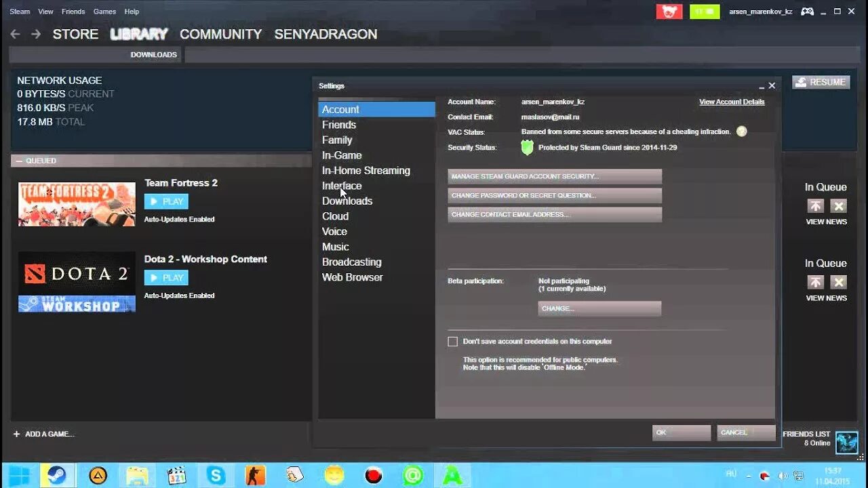Select Account in Settings sidebar
The height and width of the screenshot is (488, 868).
pyautogui.click(x=376, y=109)
